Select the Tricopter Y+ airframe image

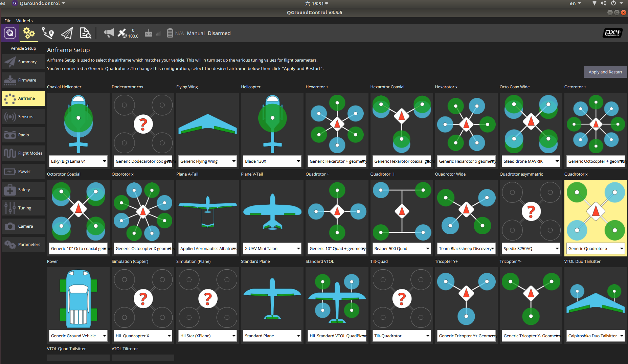[x=466, y=298]
